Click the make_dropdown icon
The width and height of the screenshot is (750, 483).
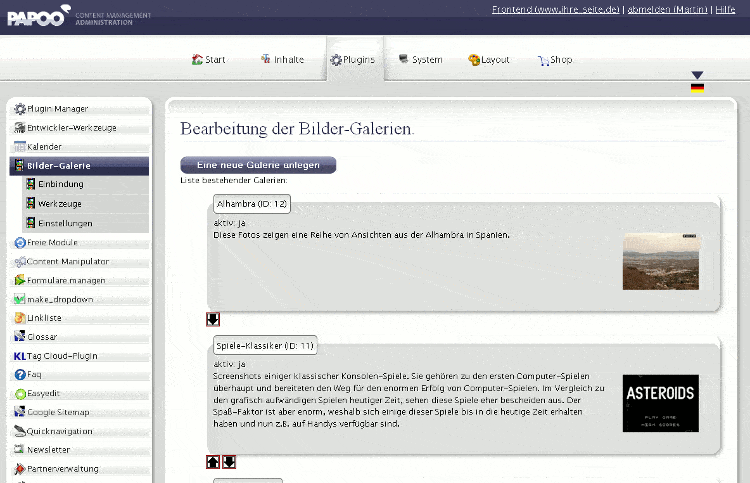click(x=20, y=299)
